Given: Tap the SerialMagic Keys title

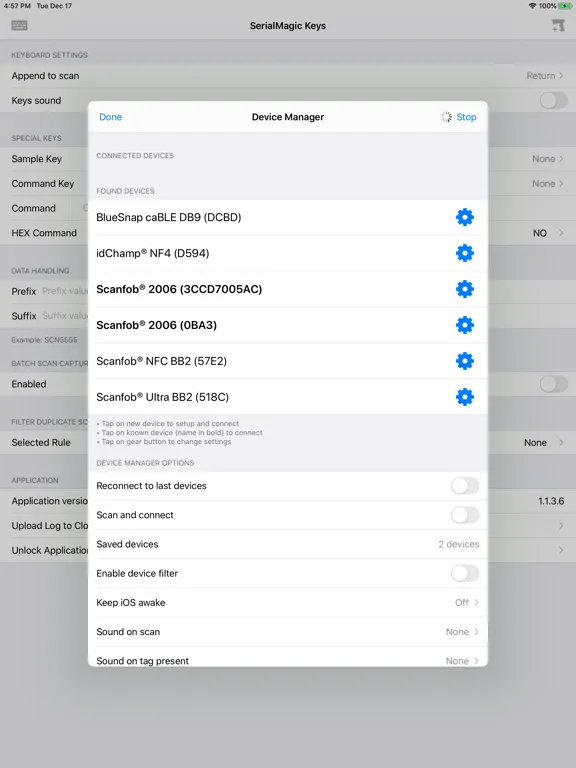Looking at the screenshot, I should [288, 25].
